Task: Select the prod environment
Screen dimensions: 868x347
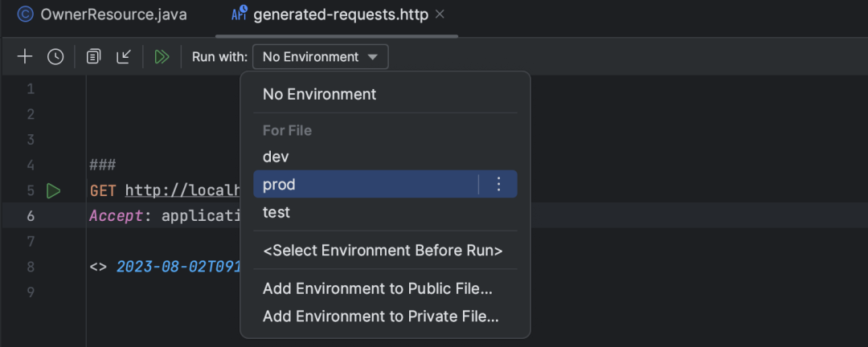Action: point(366,184)
